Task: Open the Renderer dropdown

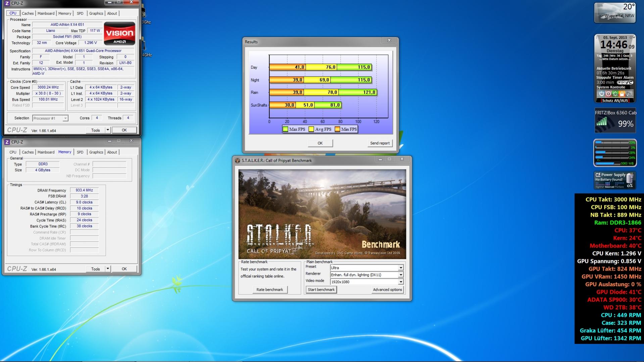Action: 367,275
